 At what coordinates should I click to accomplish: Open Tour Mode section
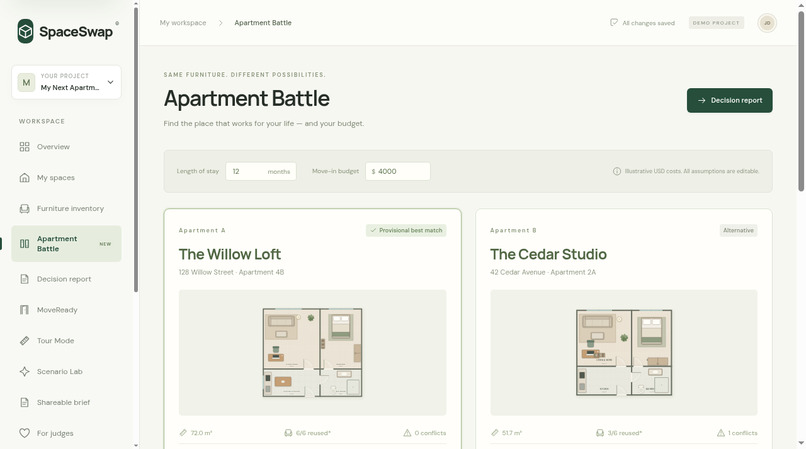pyautogui.click(x=66, y=340)
